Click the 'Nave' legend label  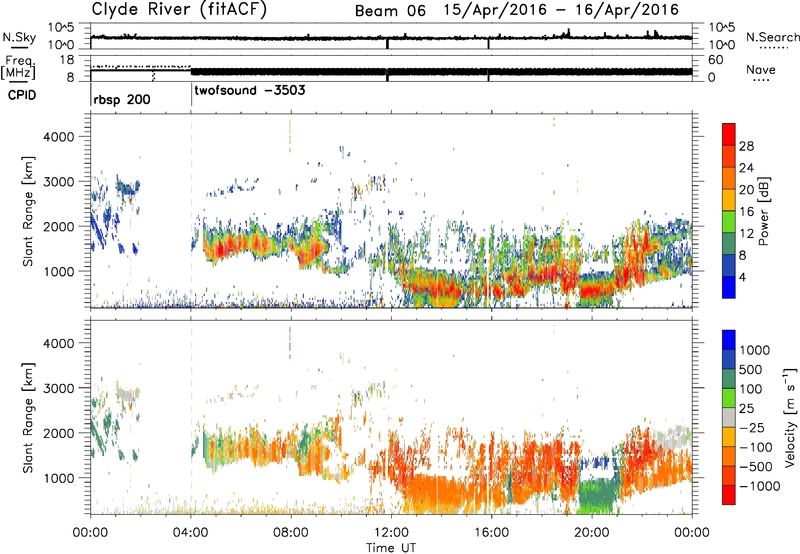click(761, 69)
